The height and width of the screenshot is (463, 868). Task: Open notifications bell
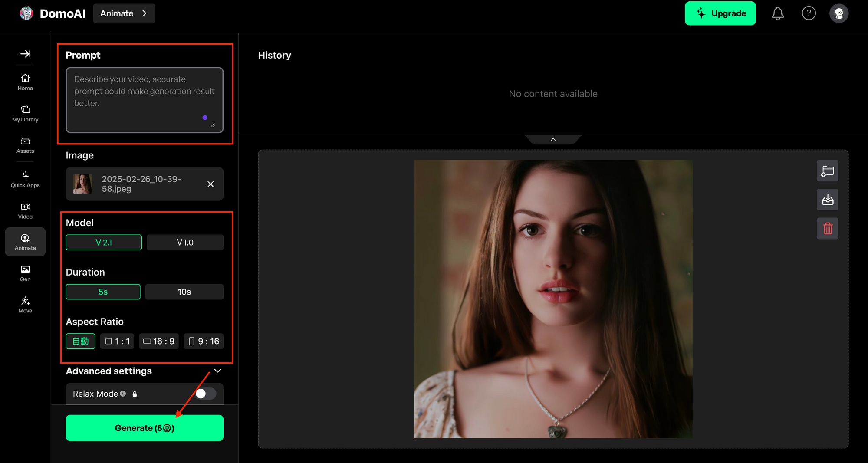[778, 13]
